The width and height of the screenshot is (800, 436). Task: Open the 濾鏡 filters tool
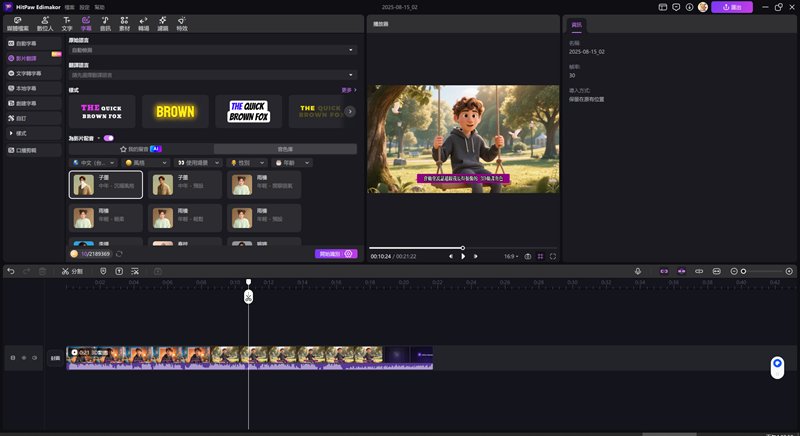pyautogui.click(x=163, y=23)
